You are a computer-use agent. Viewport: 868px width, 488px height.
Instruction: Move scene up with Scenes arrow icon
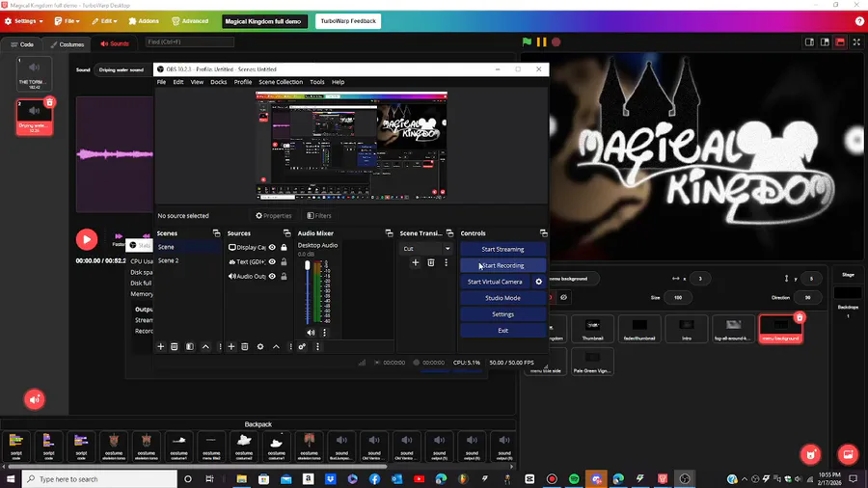coord(206,347)
